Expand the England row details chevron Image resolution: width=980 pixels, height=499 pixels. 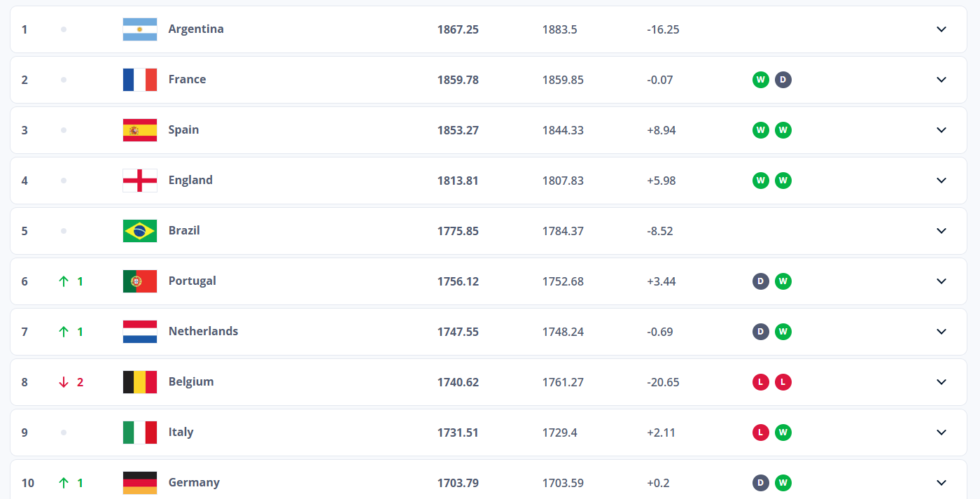pos(941,181)
